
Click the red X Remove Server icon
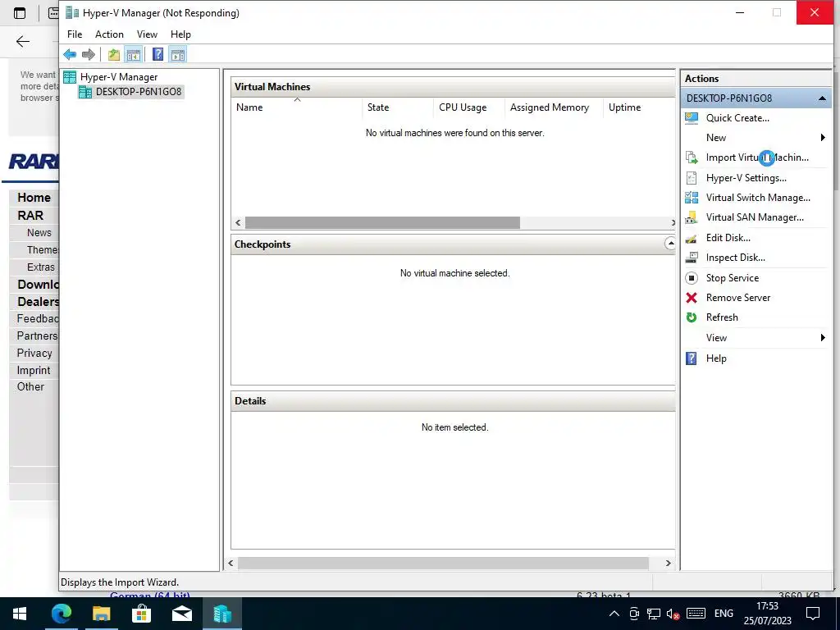(x=692, y=298)
